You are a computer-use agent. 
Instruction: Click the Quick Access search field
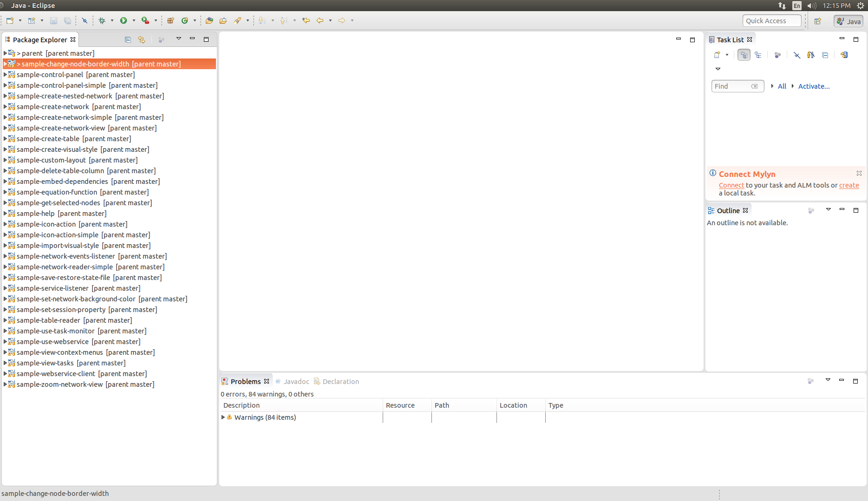tap(771, 21)
